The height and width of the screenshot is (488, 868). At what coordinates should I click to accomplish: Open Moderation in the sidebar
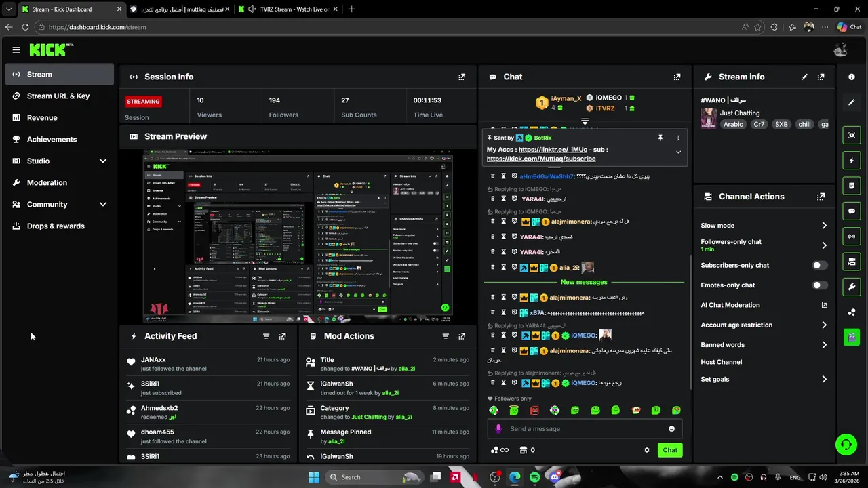tap(60, 183)
